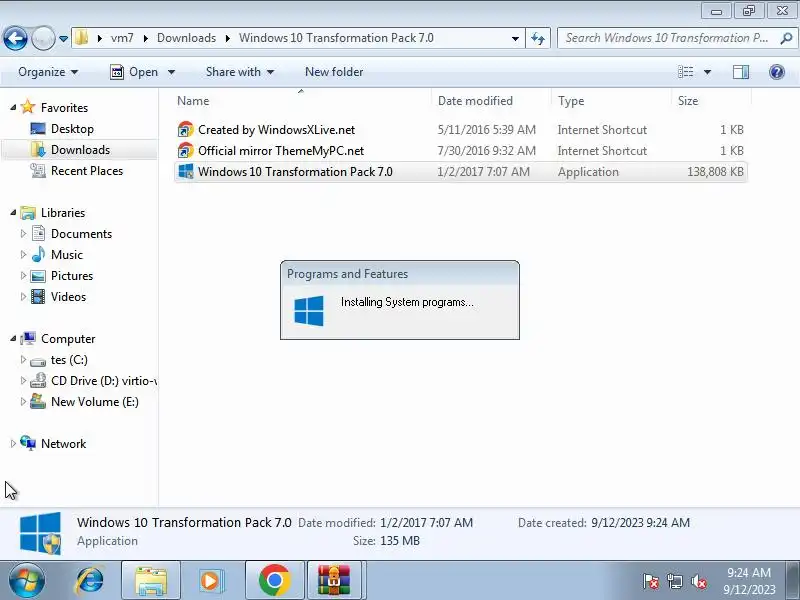Select the Videos library
Screen dimensions: 800x600
[68, 296]
